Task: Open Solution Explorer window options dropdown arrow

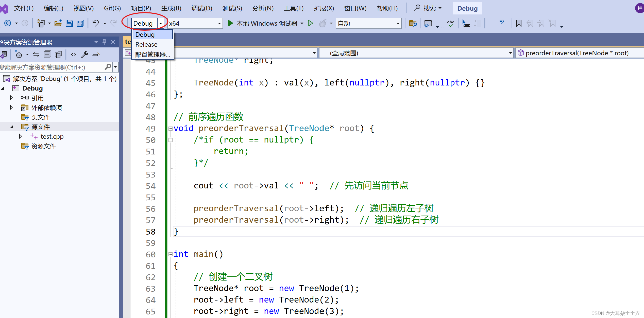Action: coord(96,42)
